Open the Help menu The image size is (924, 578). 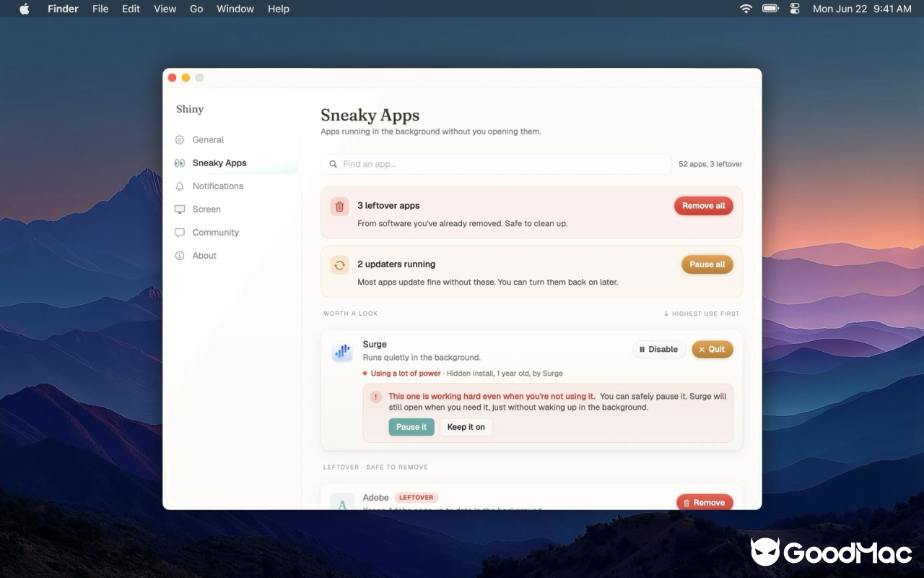pos(279,9)
